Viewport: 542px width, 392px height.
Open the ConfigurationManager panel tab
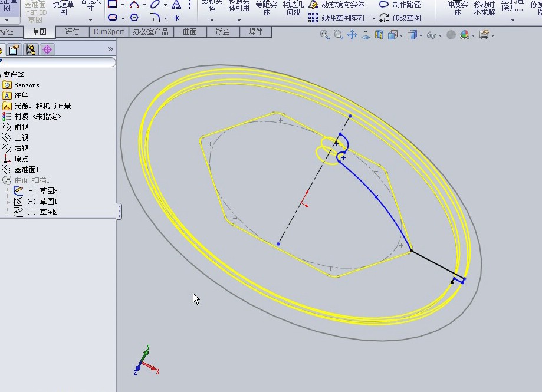31,50
